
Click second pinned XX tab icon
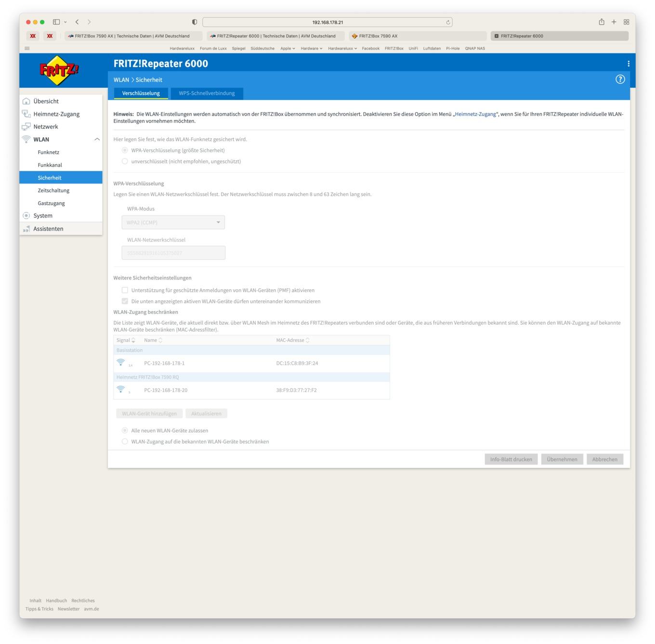point(50,36)
